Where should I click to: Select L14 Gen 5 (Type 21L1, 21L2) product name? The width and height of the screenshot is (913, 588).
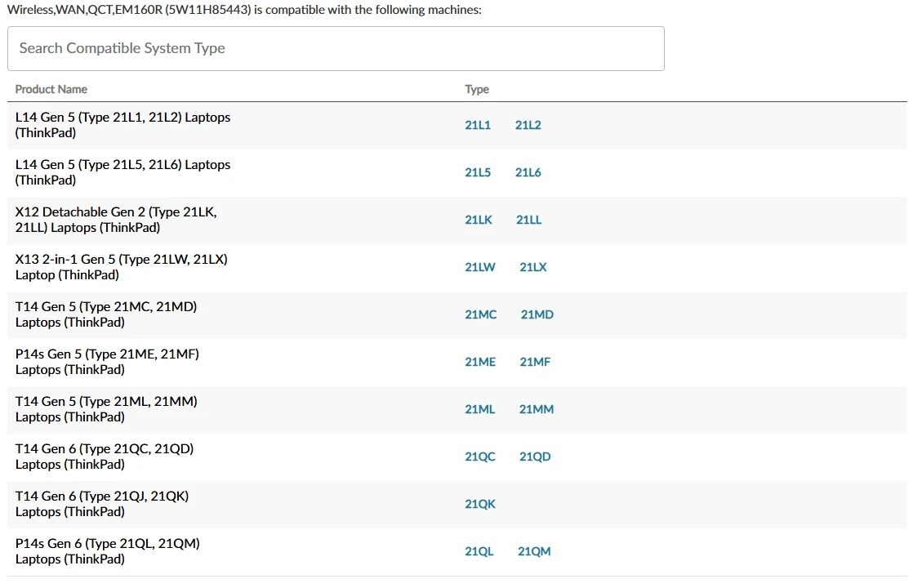(x=122, y=125)
